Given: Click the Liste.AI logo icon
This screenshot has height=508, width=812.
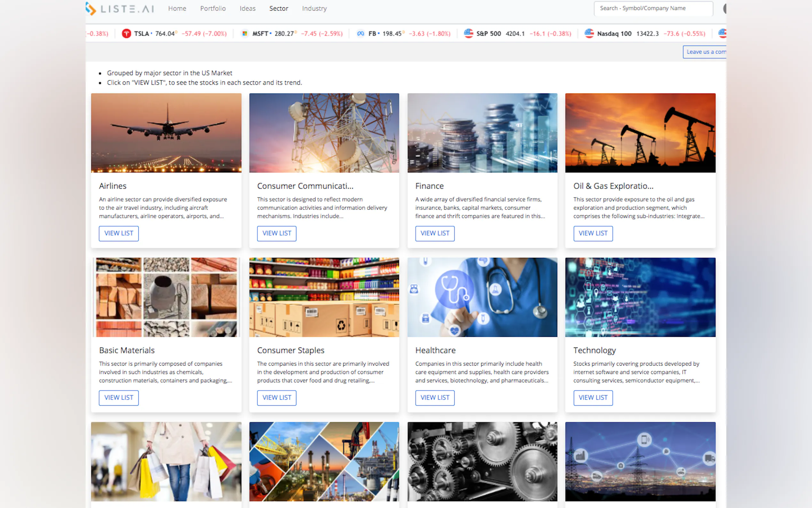Looking at the screenshot, I should coord(91,8).
